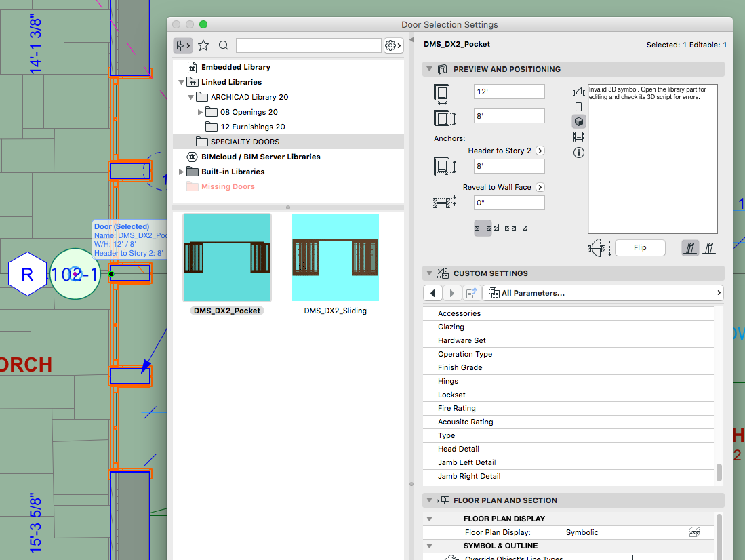
Task: Click the custom settings parameter list scrollbar
Action: 719,472
